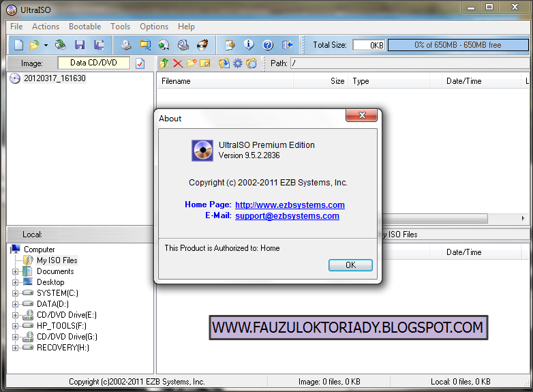Open the Actions menu
The image size is (533, 392).
[46, 27]
